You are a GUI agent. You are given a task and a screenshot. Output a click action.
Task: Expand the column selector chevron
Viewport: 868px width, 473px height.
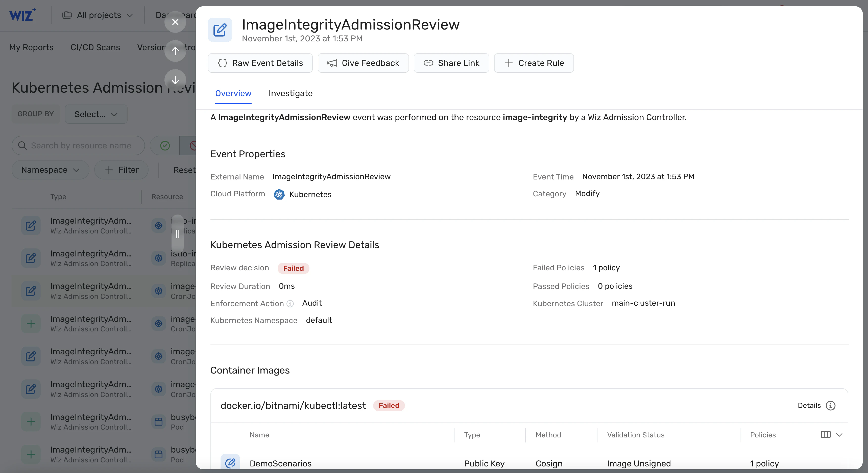pyautogui.click(x=839, y=435)
